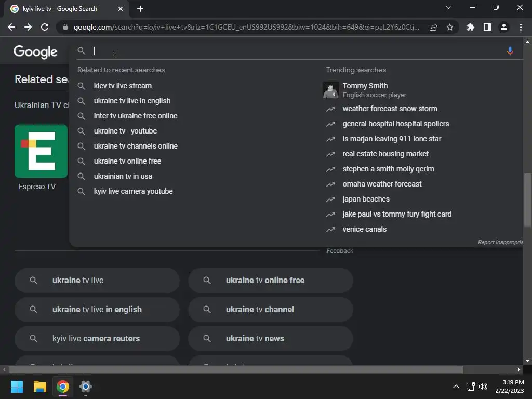This screenshot has width=532, height=399.
Task: Open Chrome three-dot menu
Action: click(x=521, y=27)
